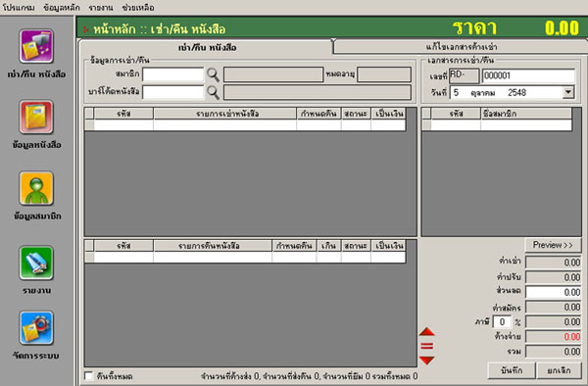Click the ภาษี percent input box
Image resolution: width=588 pixels, height=386 pixels.
(502, 322)
